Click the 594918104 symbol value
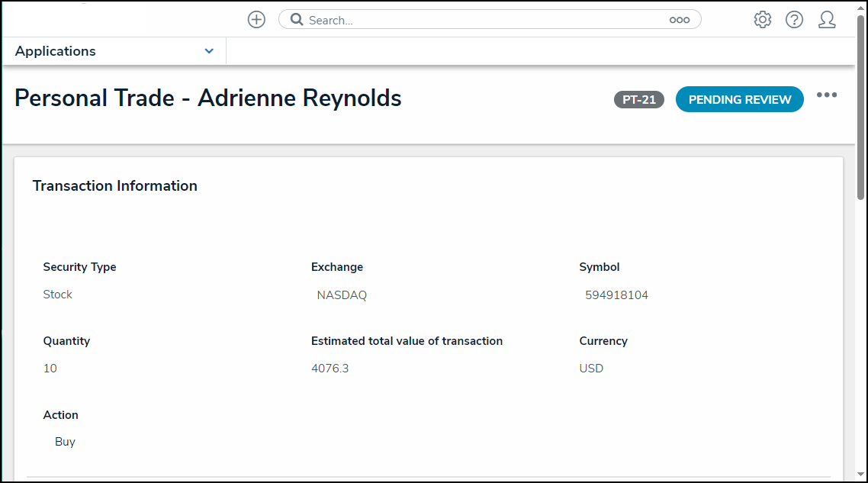 click(617, 295)
